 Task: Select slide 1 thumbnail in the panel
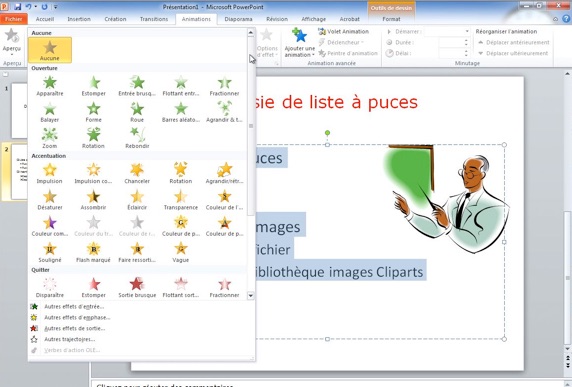click(x=20, y=111)
